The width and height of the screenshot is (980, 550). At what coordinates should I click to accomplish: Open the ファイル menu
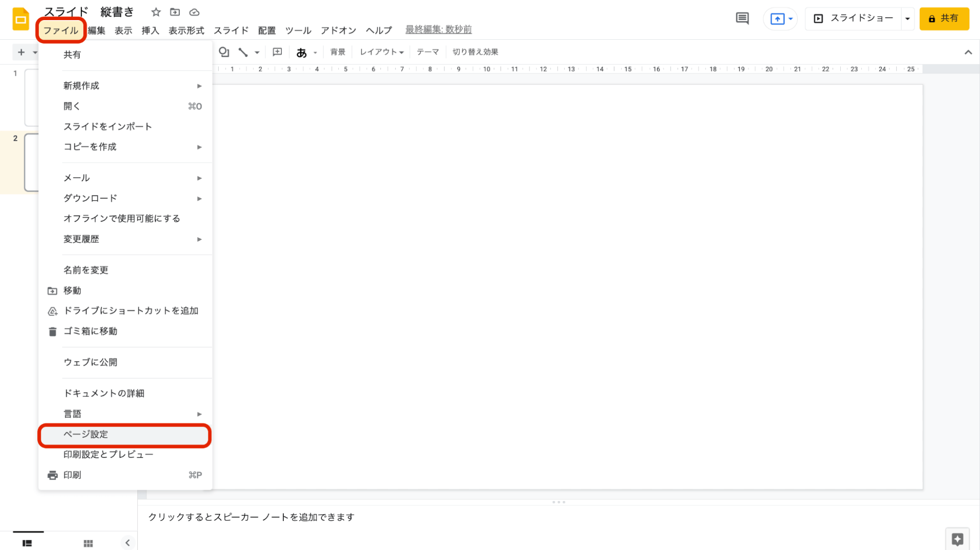tap(61, 30)
